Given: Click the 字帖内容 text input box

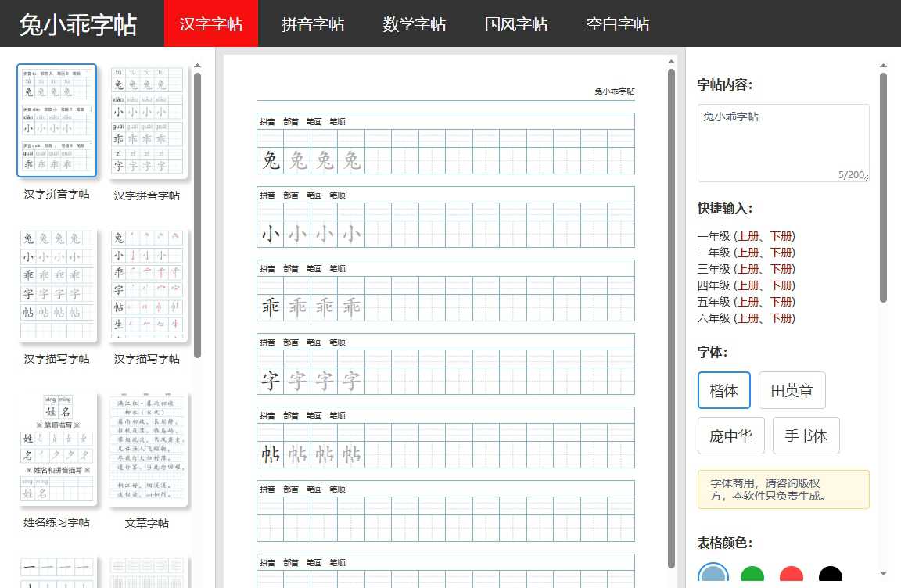Looking at the screenshot, I should (783, 141).
